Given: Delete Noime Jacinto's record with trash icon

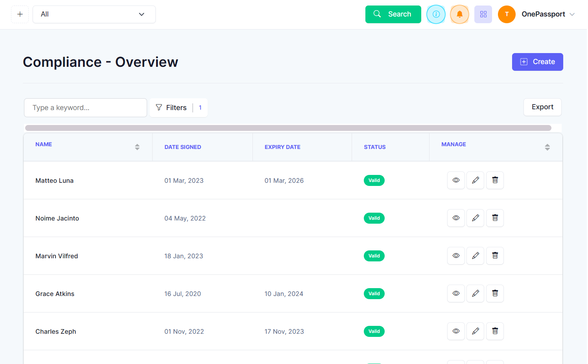Looking at the screenshot, I should pos(495,218).
